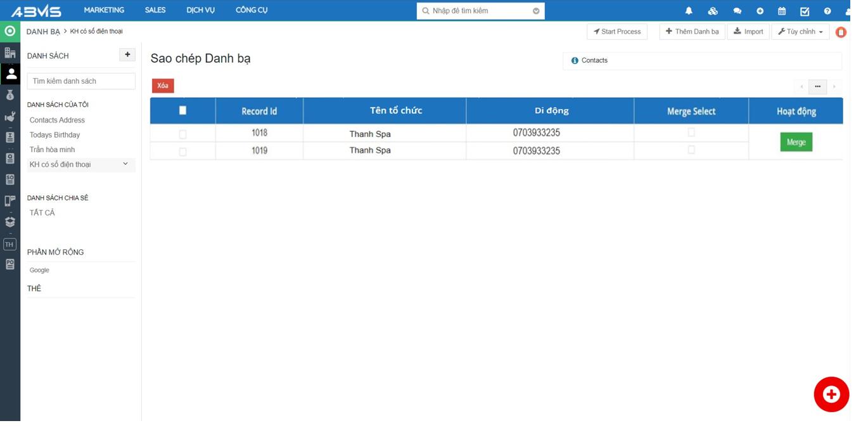Click the plus icon beside DANH SÁCH
The image size is (868, 442).
tap(127, 55)
